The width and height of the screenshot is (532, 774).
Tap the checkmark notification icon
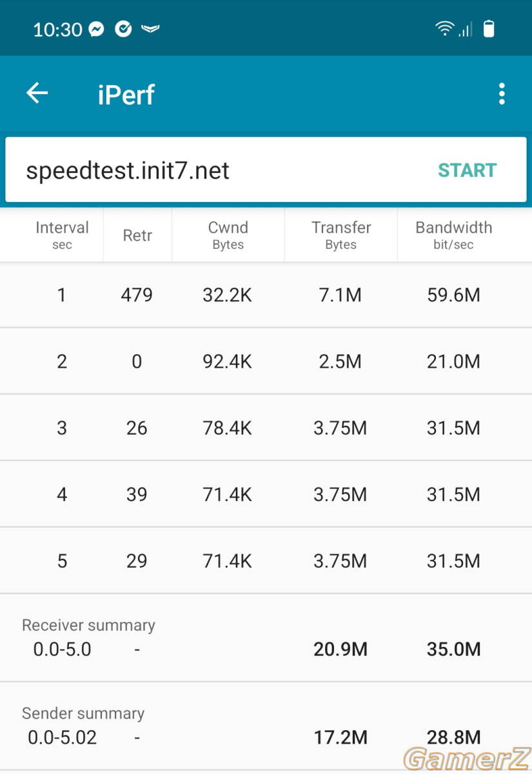point(123,29)
